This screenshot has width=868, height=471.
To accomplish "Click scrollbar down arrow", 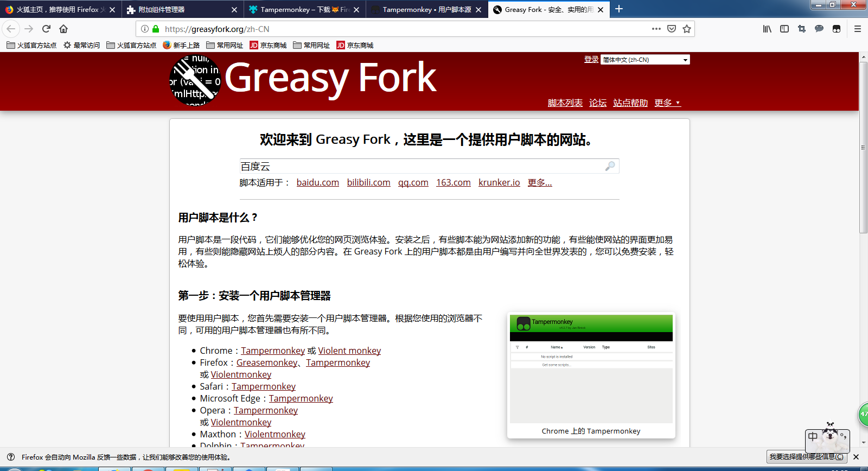I will click(x=863, y=443).
